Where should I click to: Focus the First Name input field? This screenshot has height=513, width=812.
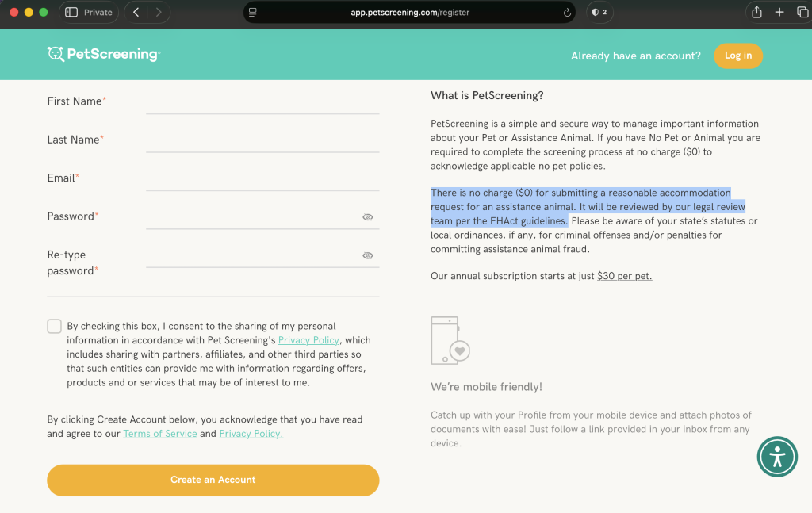coord(262,103)
